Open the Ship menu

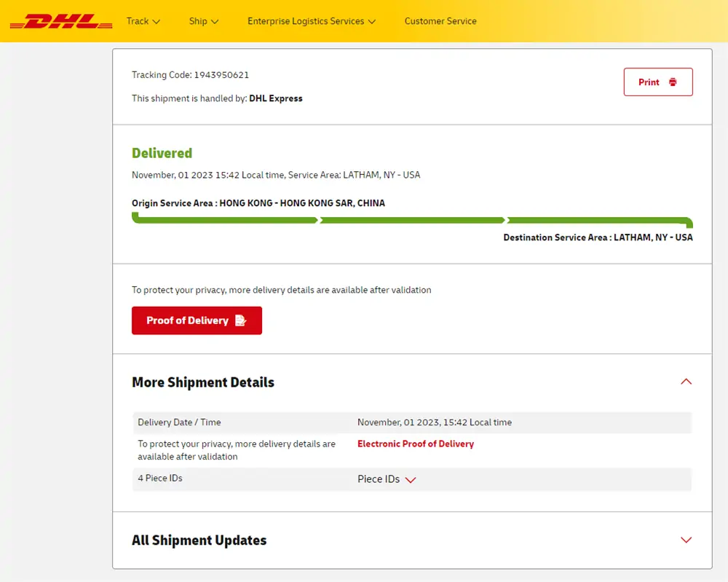(203, 21)
